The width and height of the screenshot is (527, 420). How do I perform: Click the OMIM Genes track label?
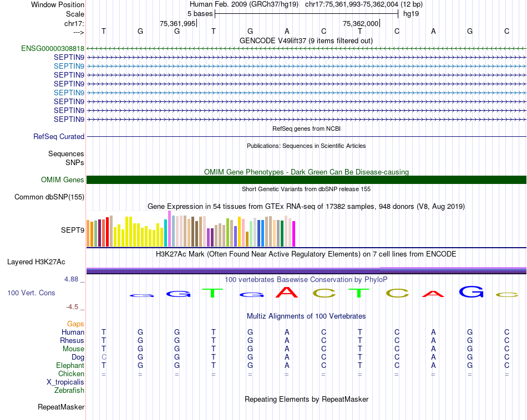point(62,180)
